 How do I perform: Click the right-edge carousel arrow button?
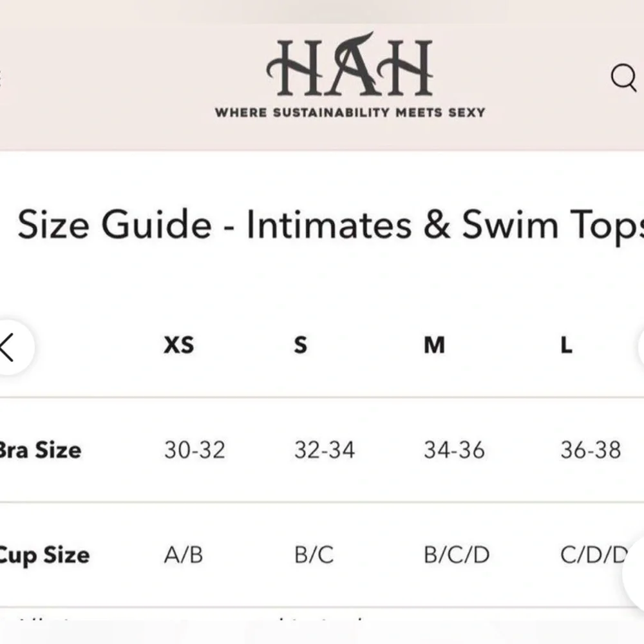click(x=640, y=346)
